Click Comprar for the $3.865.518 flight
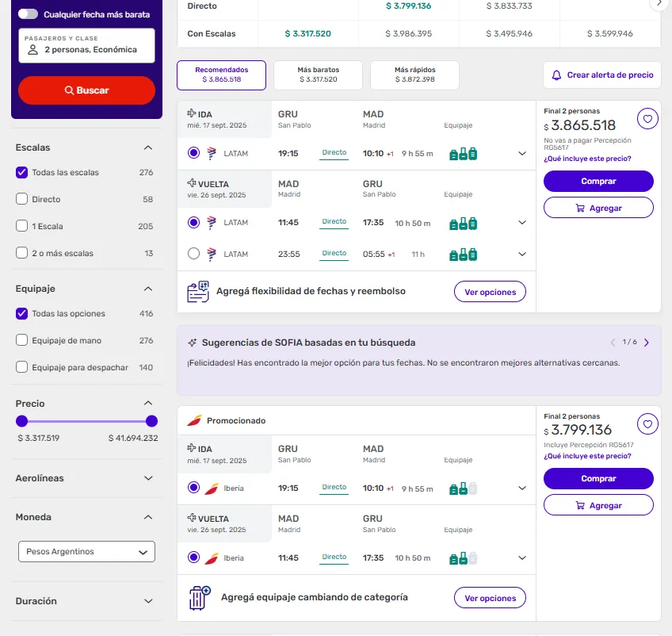Screen dimensions: 672x636 pyautogui.click(x=598, y=181)
